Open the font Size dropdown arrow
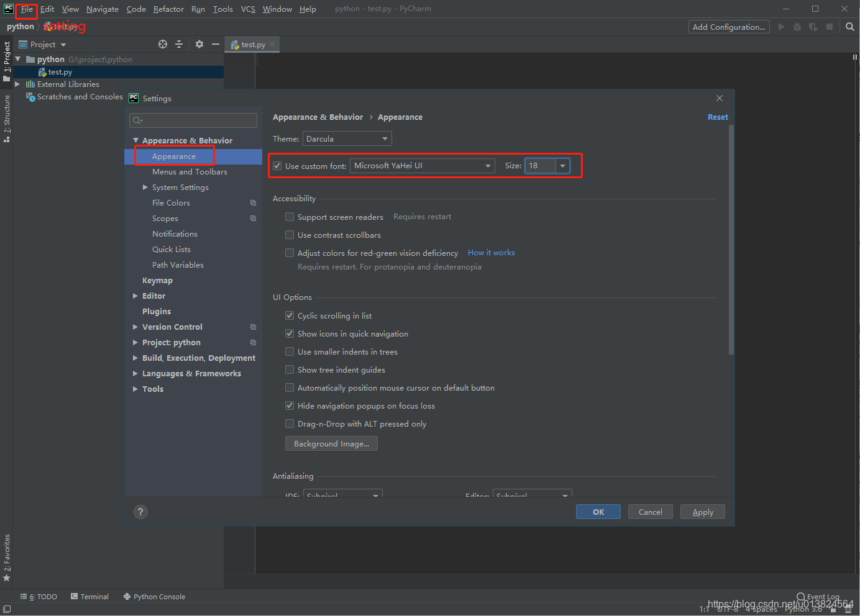The height and width of the screenshot is (616, 860). (562, 166)
